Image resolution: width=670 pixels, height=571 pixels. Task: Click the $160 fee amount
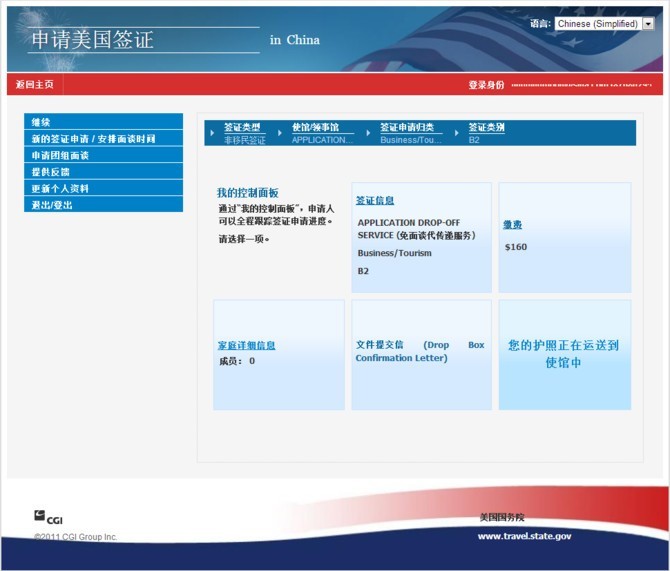pos(516,247)
